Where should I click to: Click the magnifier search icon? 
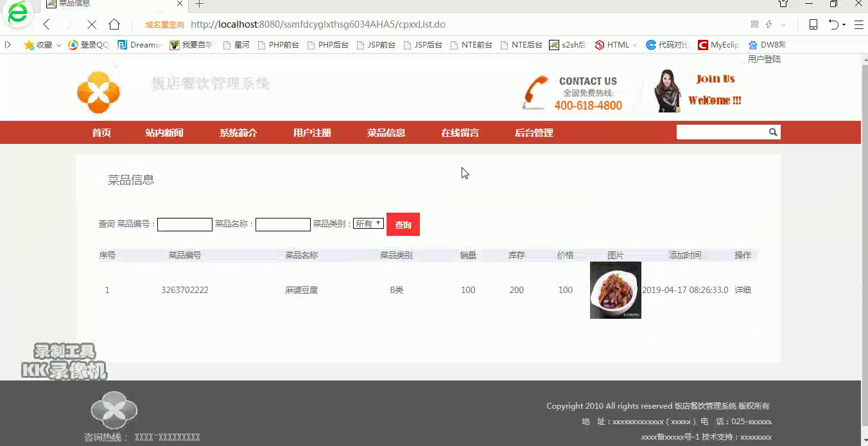coord(773,132)
